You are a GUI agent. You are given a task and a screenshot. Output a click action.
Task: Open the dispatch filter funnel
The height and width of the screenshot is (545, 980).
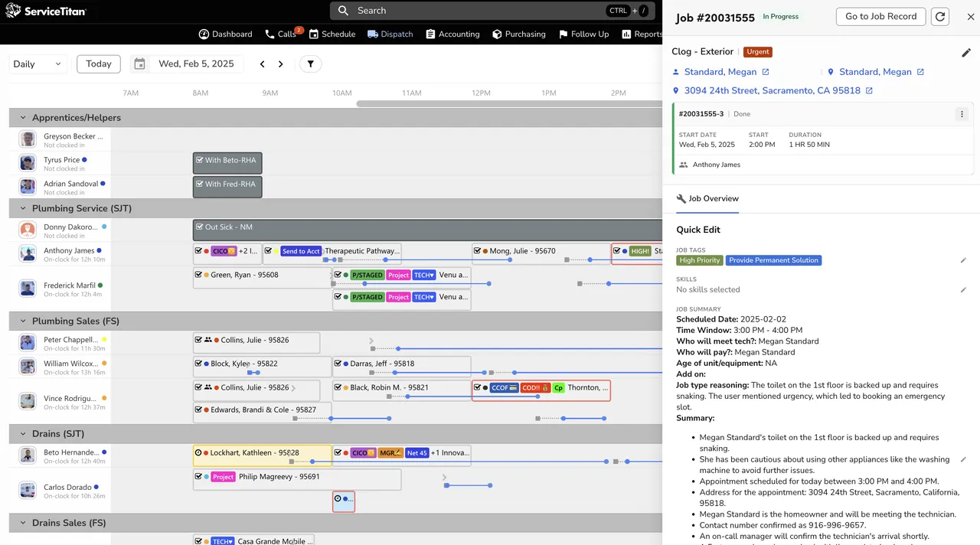point(310,64)
